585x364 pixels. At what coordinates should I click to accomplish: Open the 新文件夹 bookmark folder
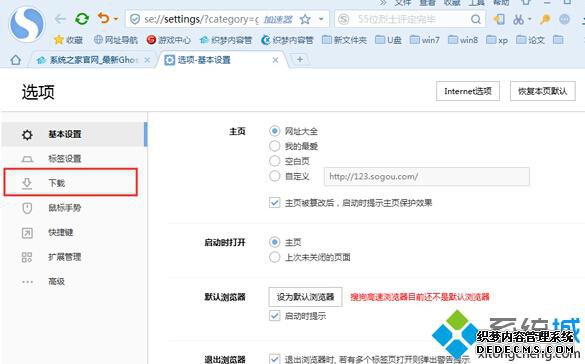(344, 40)
